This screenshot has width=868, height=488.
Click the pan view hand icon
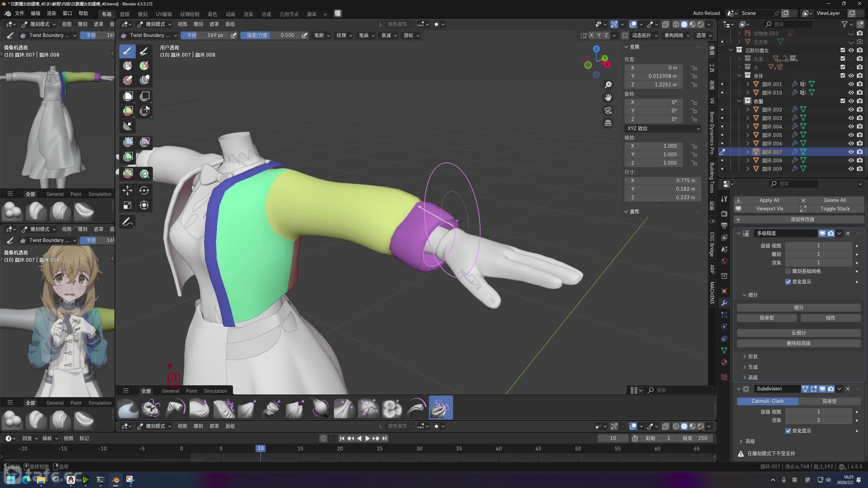608,98
